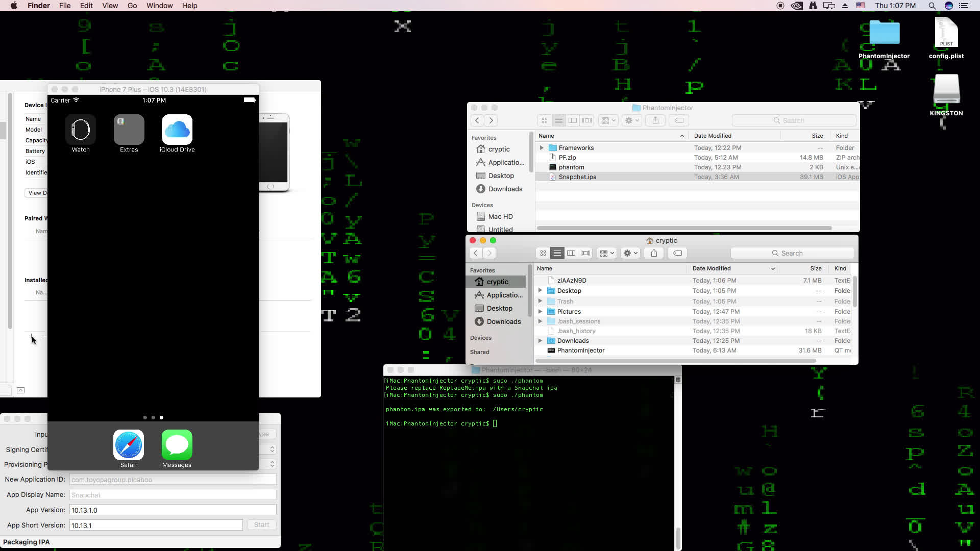Click the Share icon in cryptic window
The width and height of the screenshot is (980, 551).
tap(654, 253)
